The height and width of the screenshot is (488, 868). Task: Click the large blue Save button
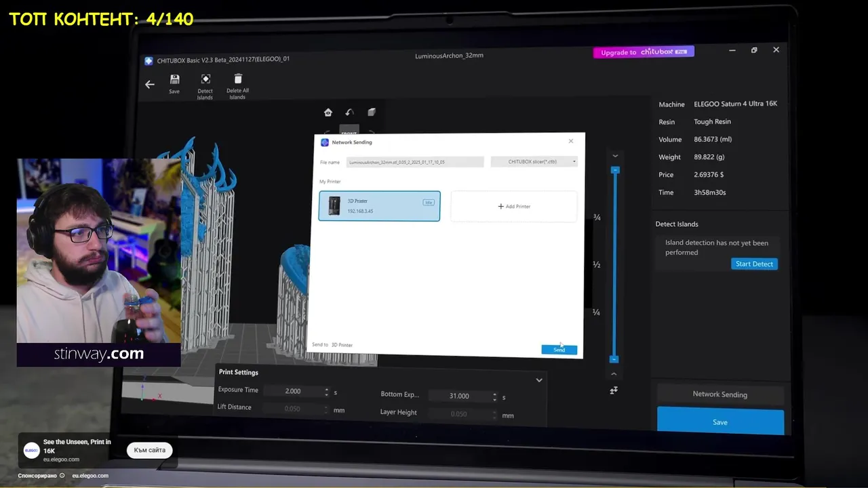720,422
